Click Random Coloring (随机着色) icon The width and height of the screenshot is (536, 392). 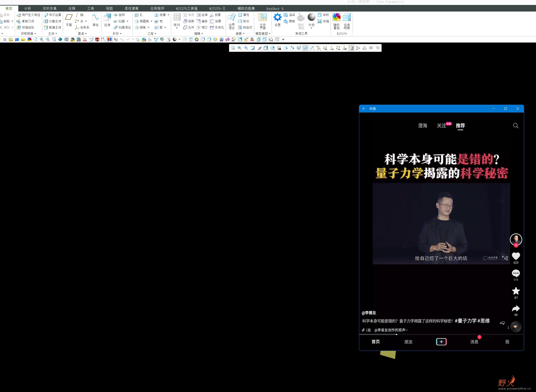click(337, 21)
